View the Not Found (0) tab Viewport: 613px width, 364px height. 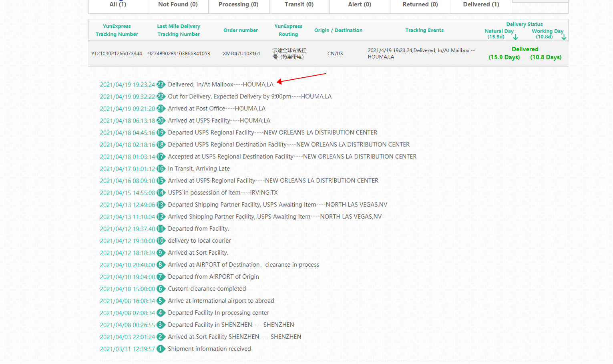click(178, 4)
